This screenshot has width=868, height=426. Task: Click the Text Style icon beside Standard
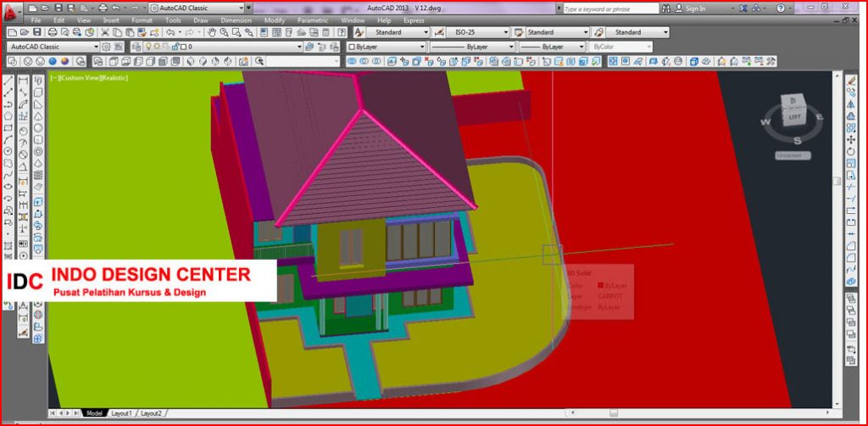click(x=359, y=32)
